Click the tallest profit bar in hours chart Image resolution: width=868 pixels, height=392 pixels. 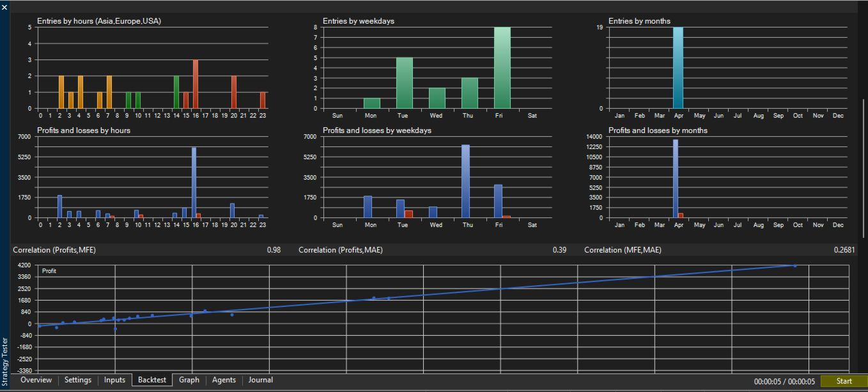tap(194, 183)
